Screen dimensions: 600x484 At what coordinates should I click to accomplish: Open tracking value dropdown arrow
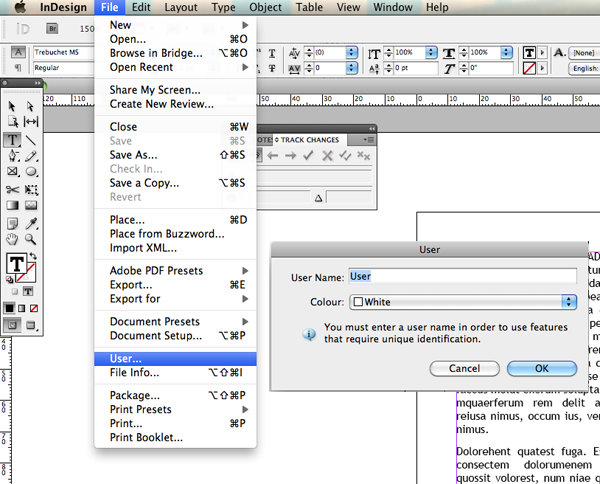tap(351, 68)
